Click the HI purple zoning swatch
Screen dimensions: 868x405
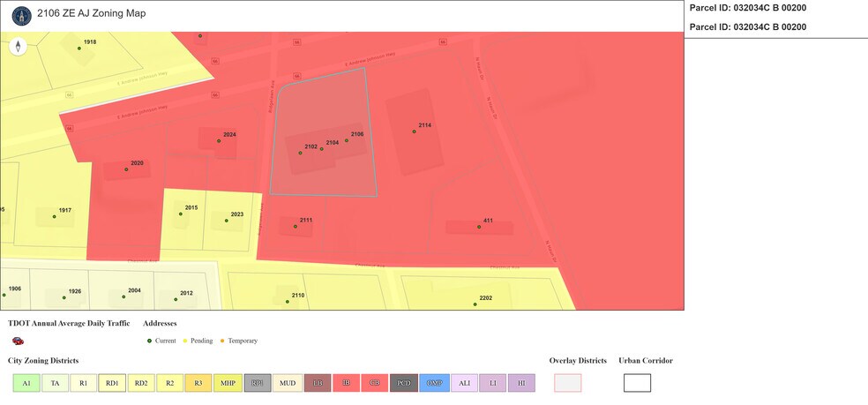pyautogui.click(x=521, y=383)
